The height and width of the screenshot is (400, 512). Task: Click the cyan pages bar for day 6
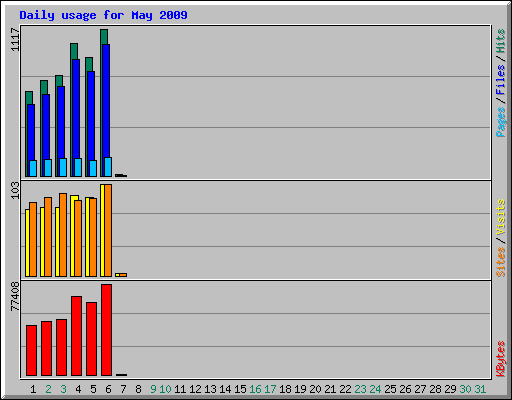point(108,167)
